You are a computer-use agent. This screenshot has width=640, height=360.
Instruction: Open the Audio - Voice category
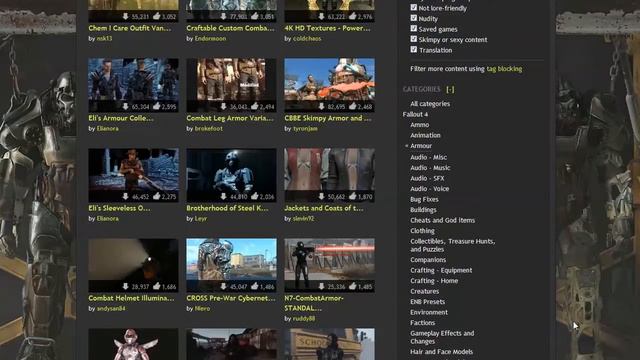(x=429, y=189)
